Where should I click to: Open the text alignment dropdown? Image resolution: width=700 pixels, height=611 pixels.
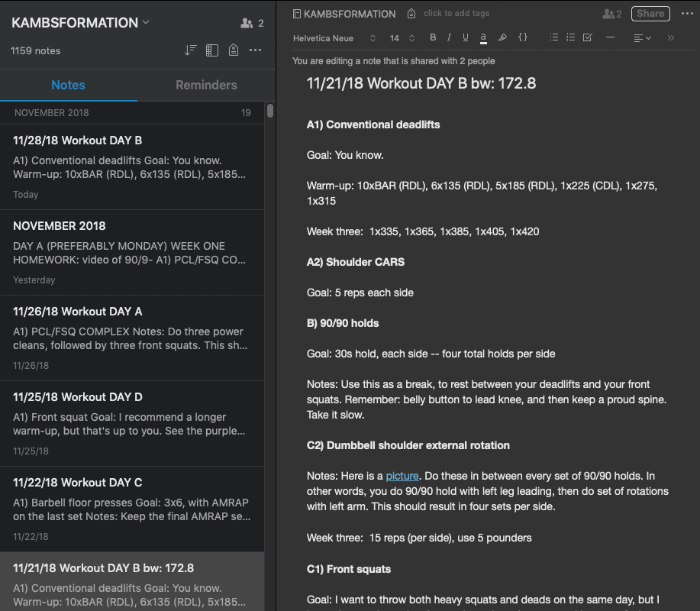(642, 37)
